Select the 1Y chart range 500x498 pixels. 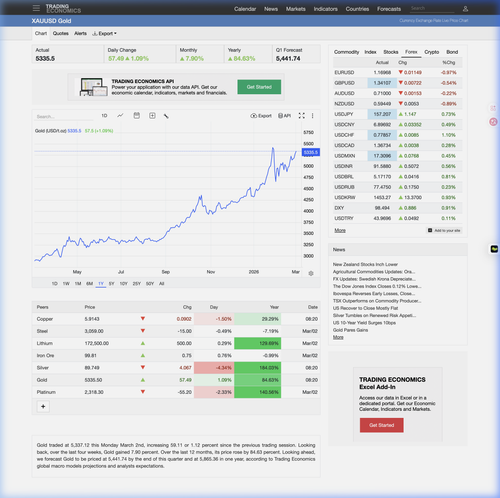(x=101, y=284)
